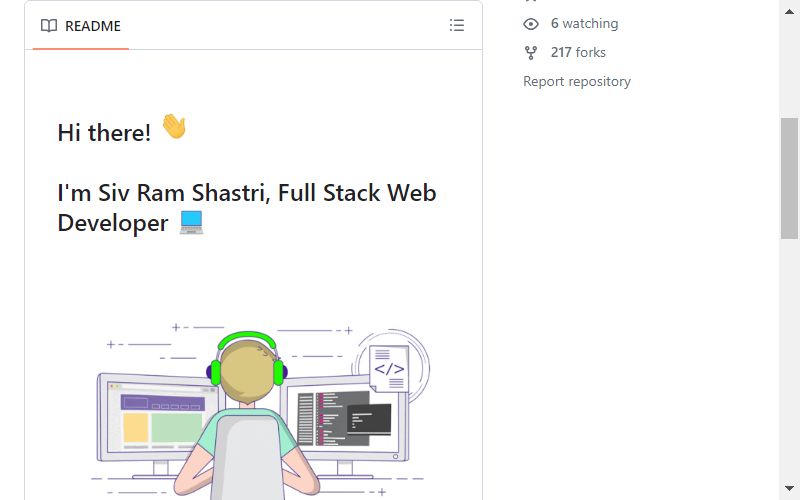Viewport: 800px width, 500px height.
Task: Click the waving hand emoji
Action: pyautogui.click(x=174, y=127)
